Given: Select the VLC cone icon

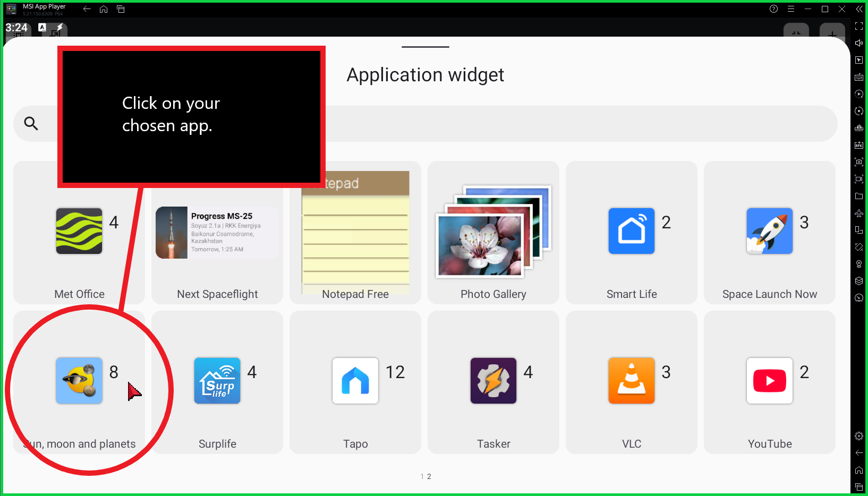Looking at the screenshot, I should (632, 381).
